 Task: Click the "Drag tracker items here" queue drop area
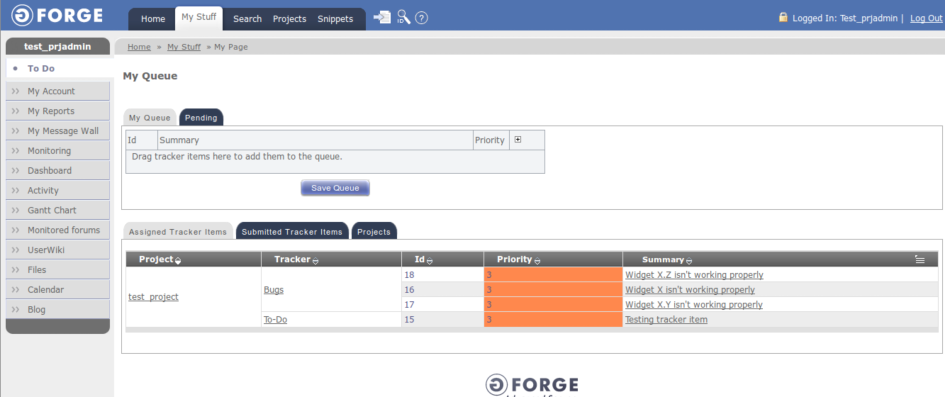[335, 161]
